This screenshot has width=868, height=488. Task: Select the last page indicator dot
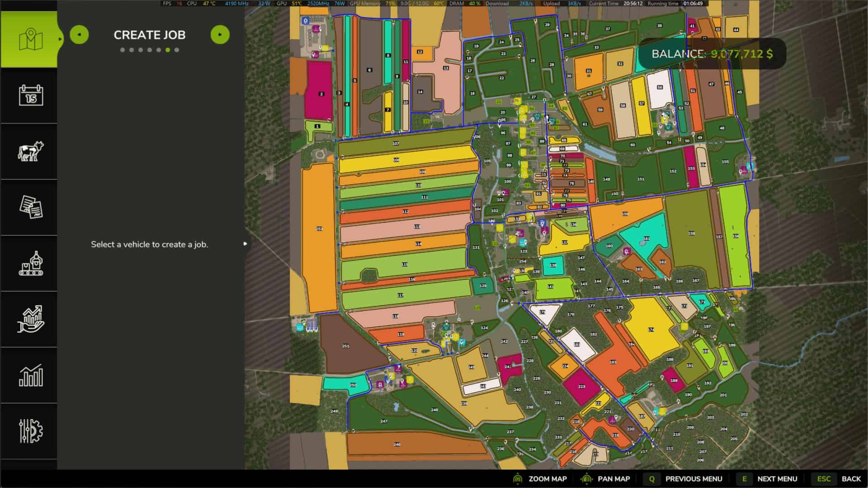(177, 50)
